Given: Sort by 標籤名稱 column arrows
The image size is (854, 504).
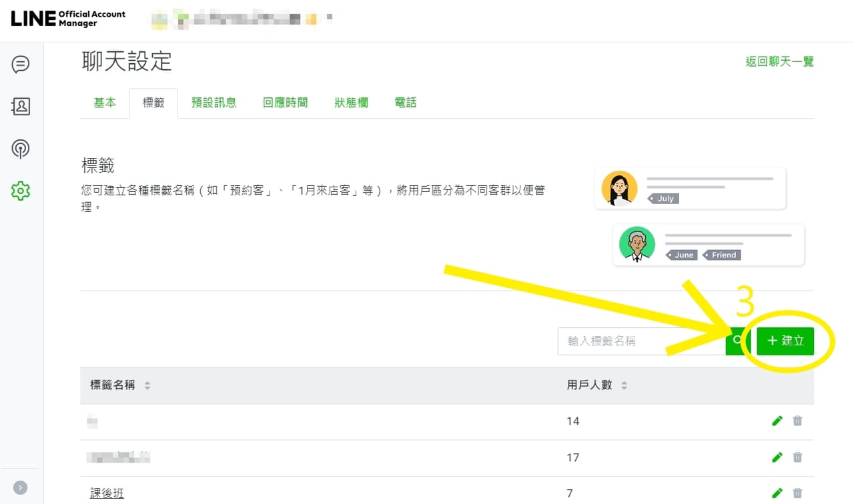Looking at the screenshot, I should click(x=147, y=385).
